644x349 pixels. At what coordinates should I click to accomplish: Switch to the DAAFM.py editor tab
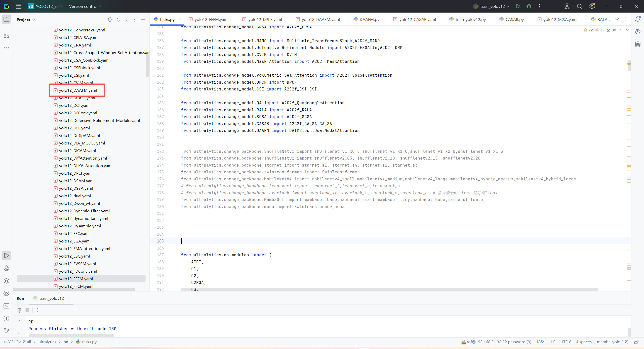[x=369, y=19]
